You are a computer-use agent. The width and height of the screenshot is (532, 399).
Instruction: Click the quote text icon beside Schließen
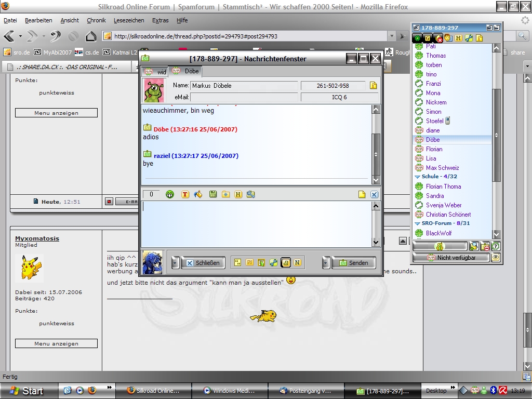click(x=237, y=263)
